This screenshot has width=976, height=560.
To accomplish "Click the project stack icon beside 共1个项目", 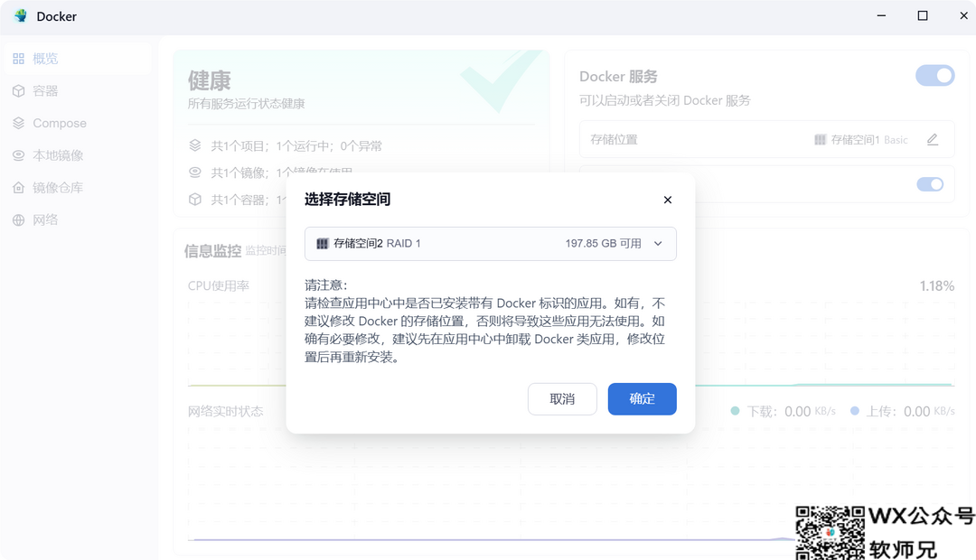I will [x=195, y=145].
